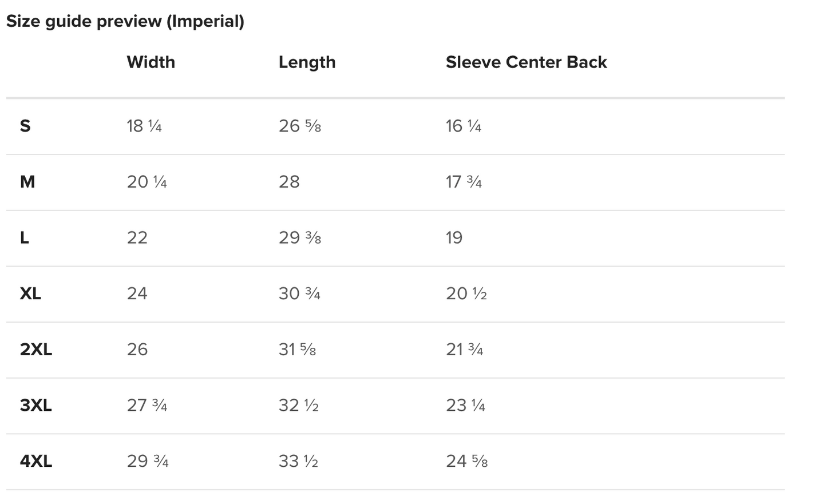
Task: Select the S size row label
Action: (x=25, y=126)
